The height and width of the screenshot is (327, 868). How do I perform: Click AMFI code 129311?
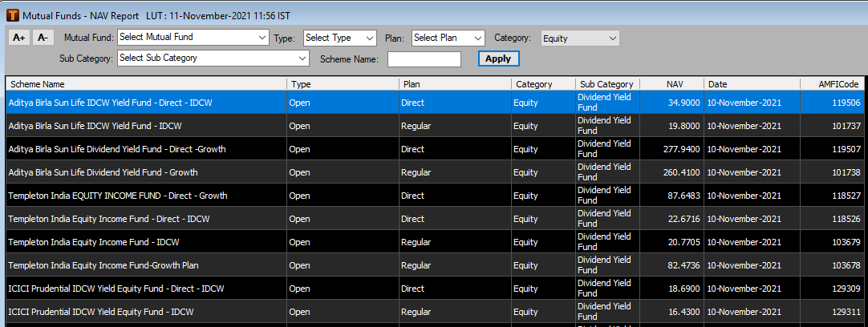tap(846, 312)
